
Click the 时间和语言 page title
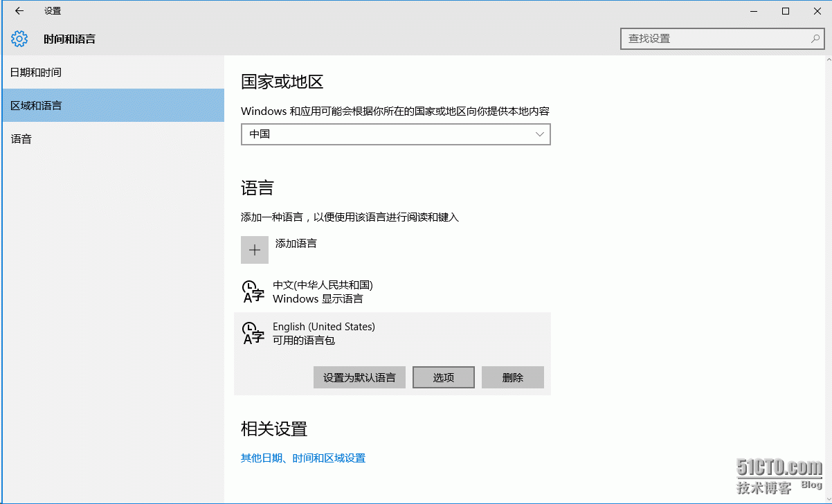(x=70, y=39)
